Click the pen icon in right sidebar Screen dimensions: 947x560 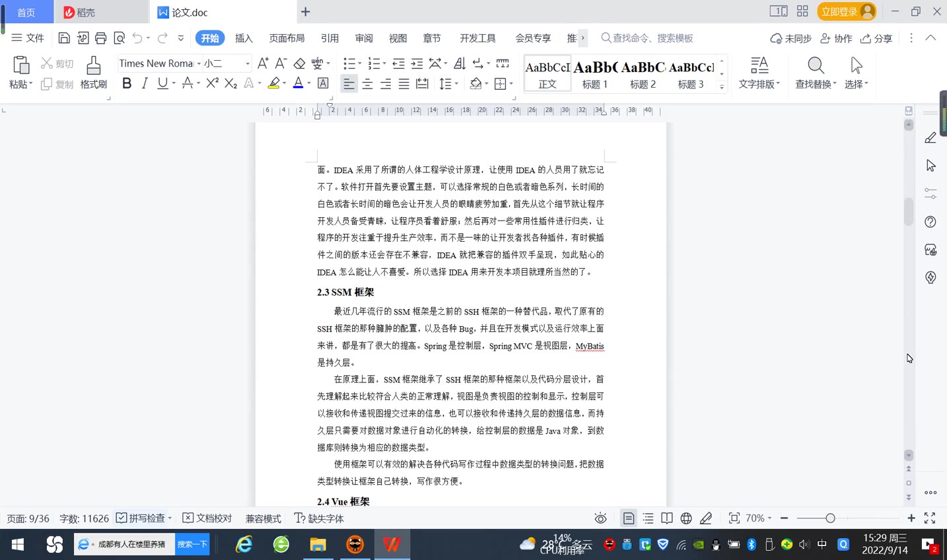(x=930, y=137)
